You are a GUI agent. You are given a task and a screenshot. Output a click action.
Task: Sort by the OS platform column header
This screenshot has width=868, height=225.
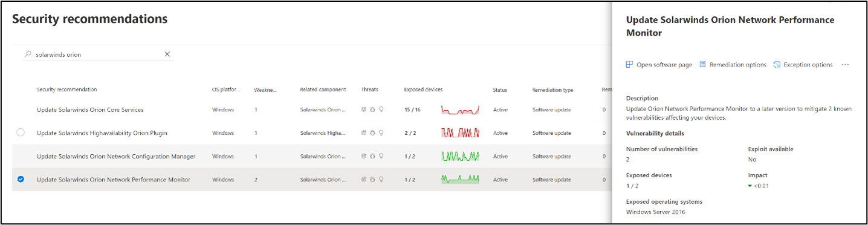[x=226, y=90]
